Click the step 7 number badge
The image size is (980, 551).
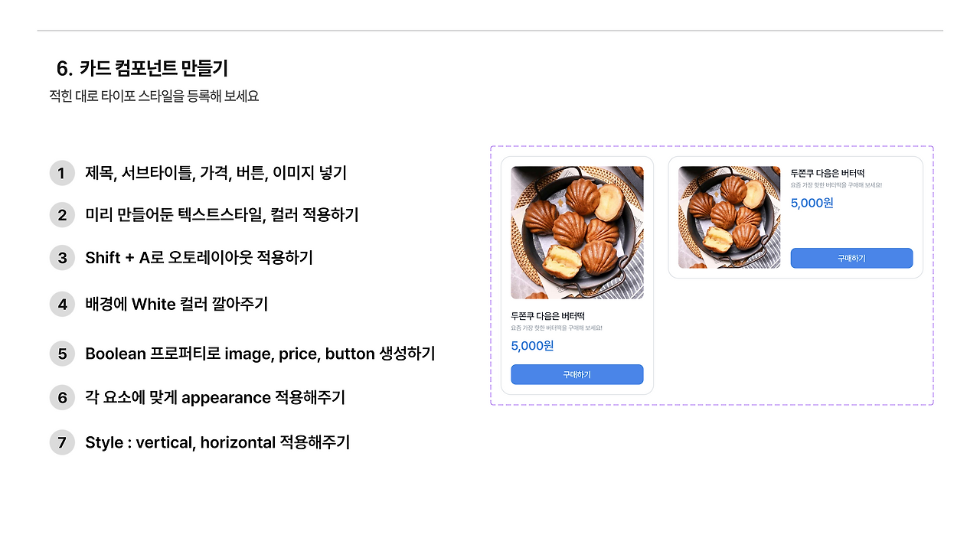(x=62, y=442)
